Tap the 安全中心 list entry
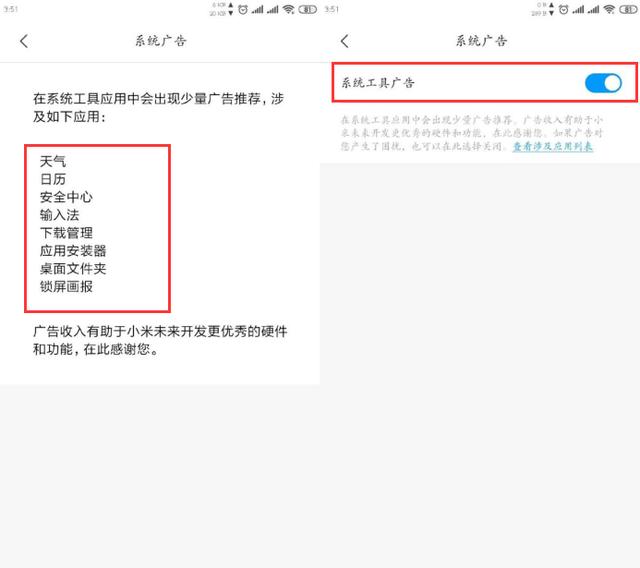The width and height of the screenshot is (640, 568). tap(66, 197)
